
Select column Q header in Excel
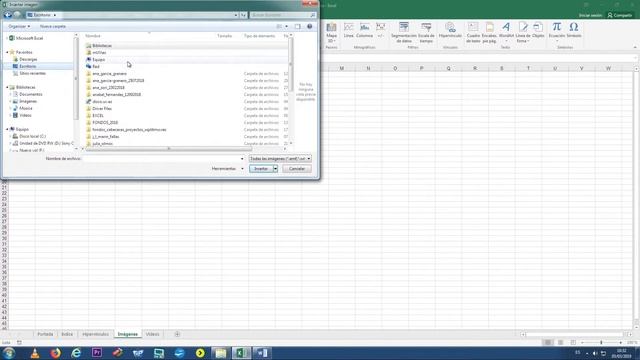(x=448, y=69)
